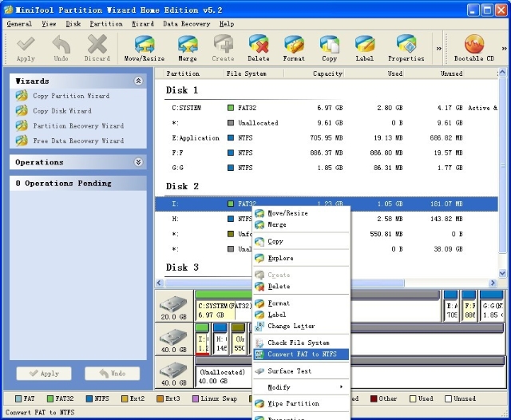Click scroll down arrow of partition list
Viewport: 511px width, 420px height.
point(502,273)
